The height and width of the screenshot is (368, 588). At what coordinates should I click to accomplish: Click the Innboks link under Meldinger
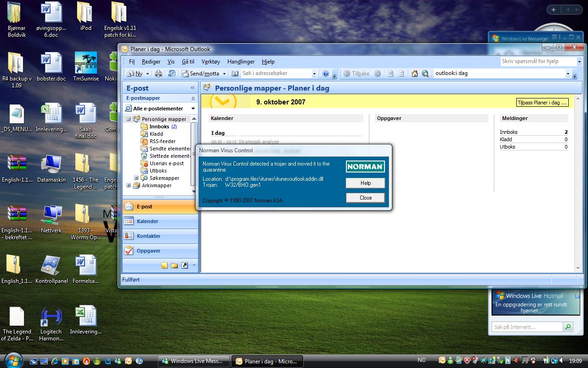coord(509,132)
